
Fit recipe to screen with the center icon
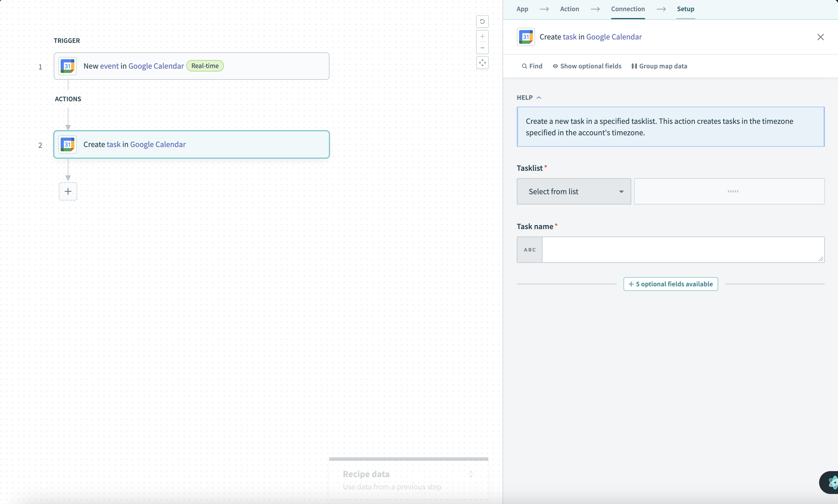[x=482, y=63]
